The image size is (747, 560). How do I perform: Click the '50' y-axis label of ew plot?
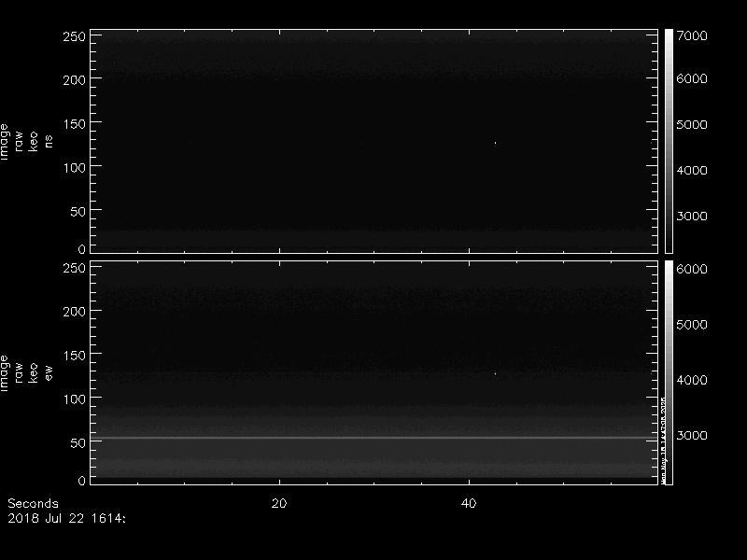pos(78,442)
